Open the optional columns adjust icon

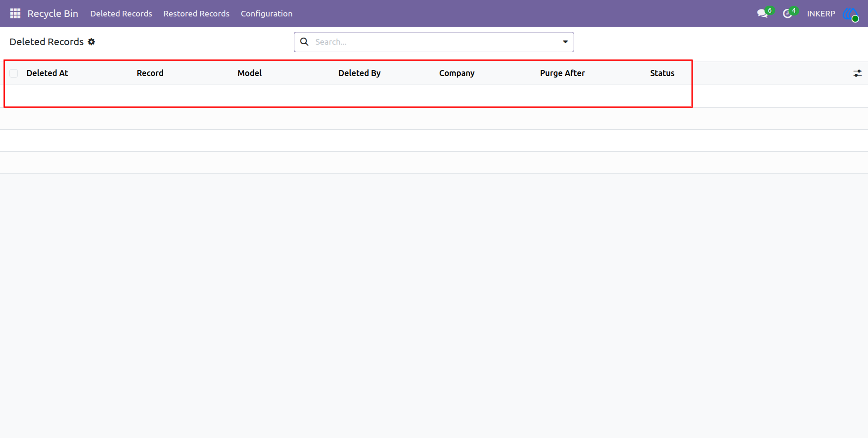coord(858,73)
